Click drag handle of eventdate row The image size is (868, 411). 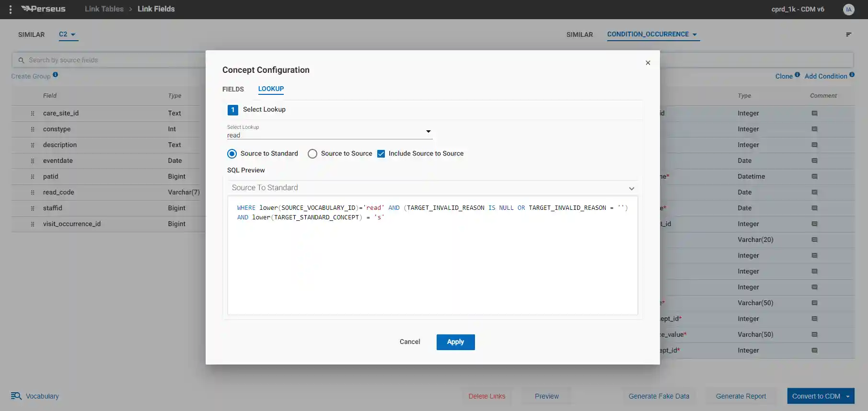tap(33, 161)
